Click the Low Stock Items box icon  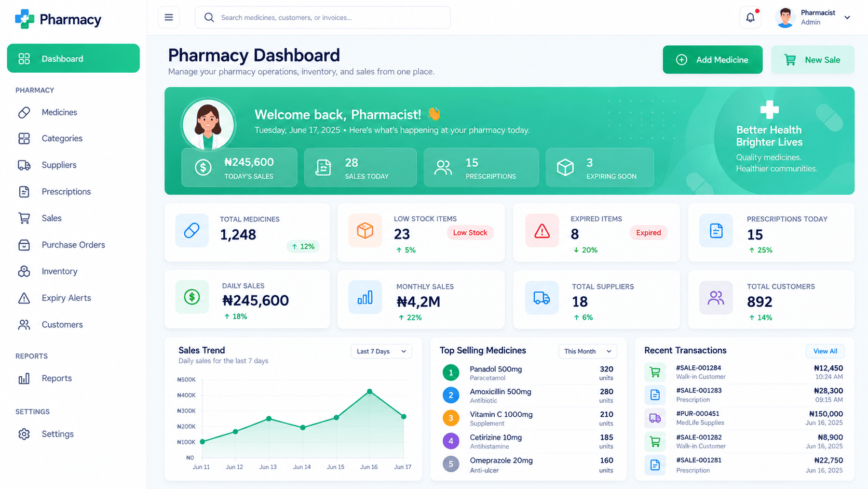tap(365, 230)
